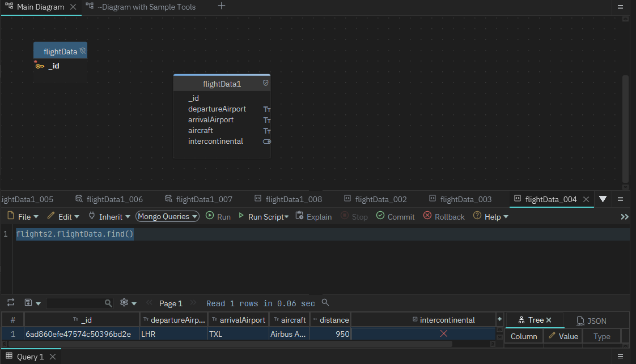Screen dimensions: 636x364
Task: Switch to the Tree view tab
Action: pyautogui.click(x=535, y=320)
